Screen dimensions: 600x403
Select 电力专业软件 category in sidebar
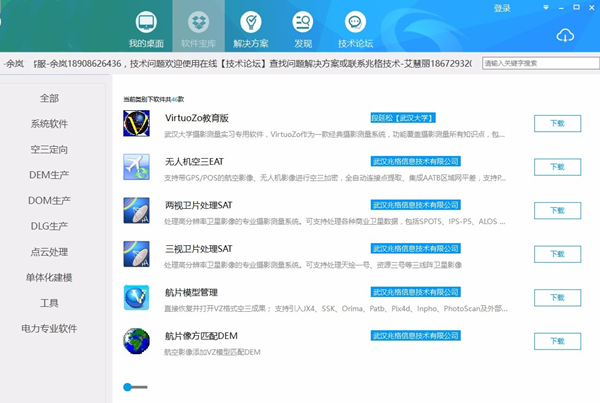coord(49,328)
